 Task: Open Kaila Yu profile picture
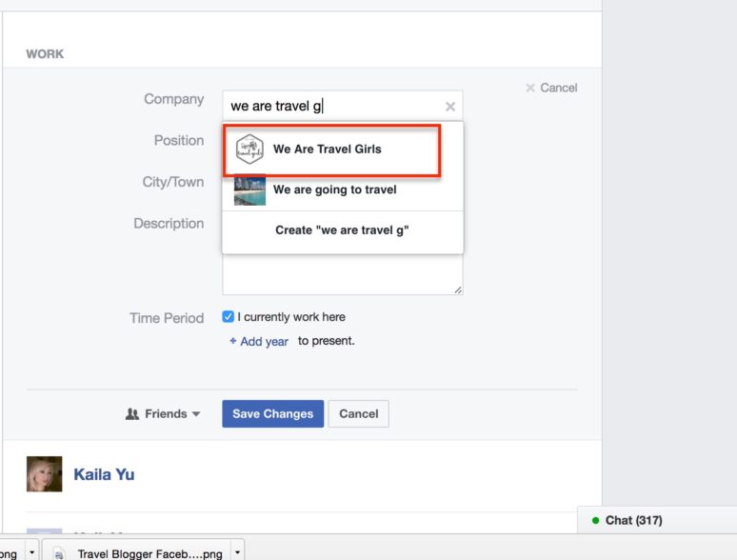coord(44,474)
